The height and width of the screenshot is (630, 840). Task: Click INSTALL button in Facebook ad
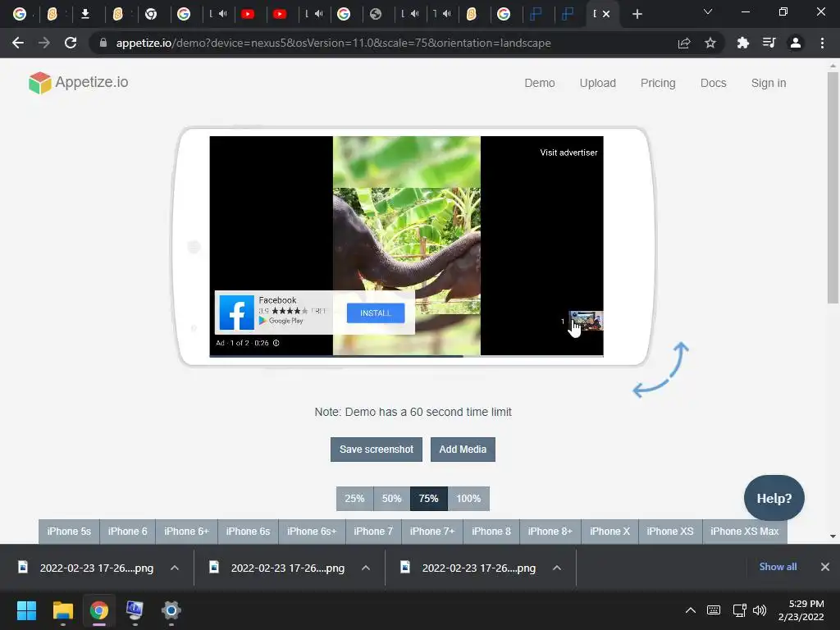point(376,313)
